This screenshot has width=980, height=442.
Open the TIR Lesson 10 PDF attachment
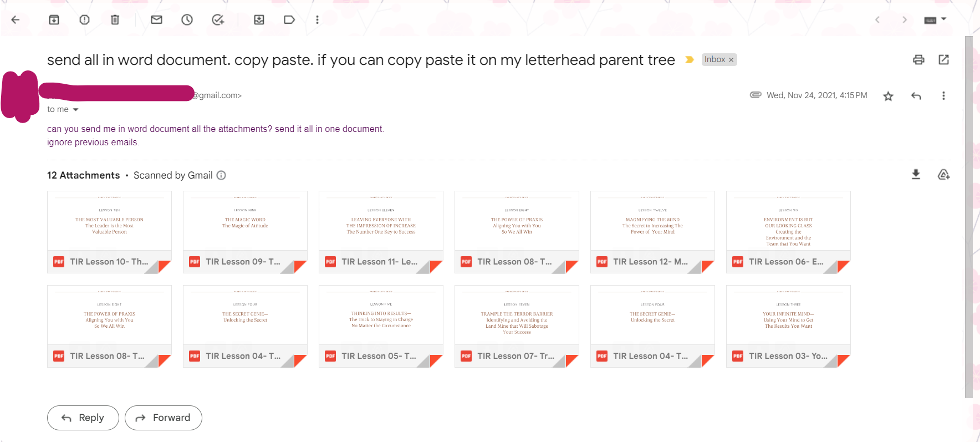(109, 232)
